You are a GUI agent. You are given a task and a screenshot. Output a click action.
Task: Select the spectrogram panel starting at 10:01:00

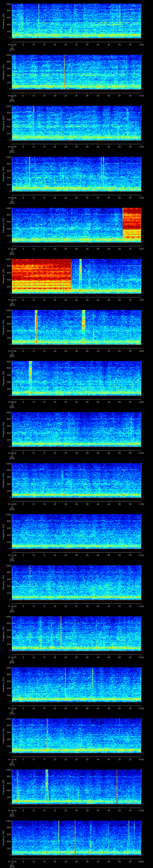[x=76, y=21]
